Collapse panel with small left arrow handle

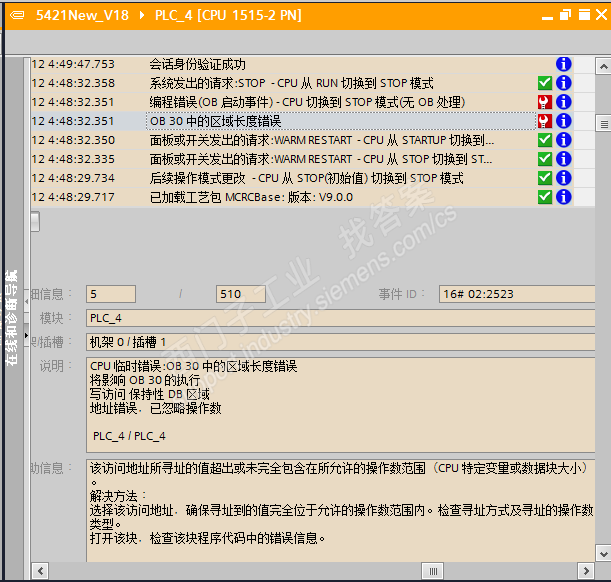(26, 301)
